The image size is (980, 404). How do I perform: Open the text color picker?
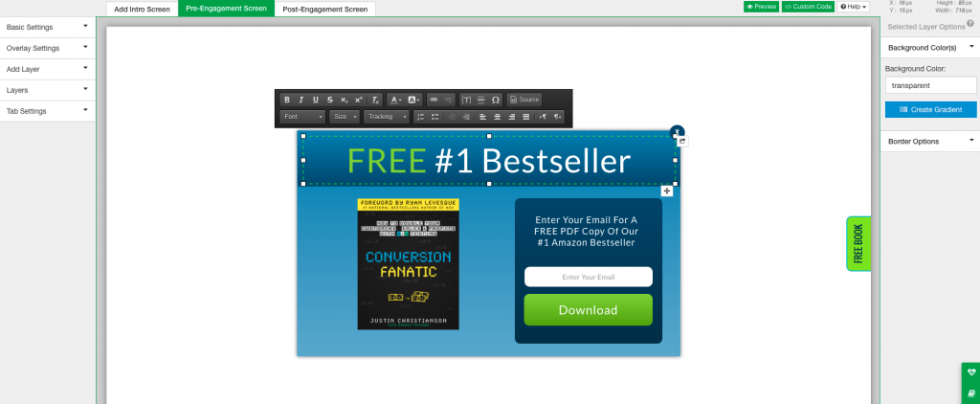click(396, 101)
